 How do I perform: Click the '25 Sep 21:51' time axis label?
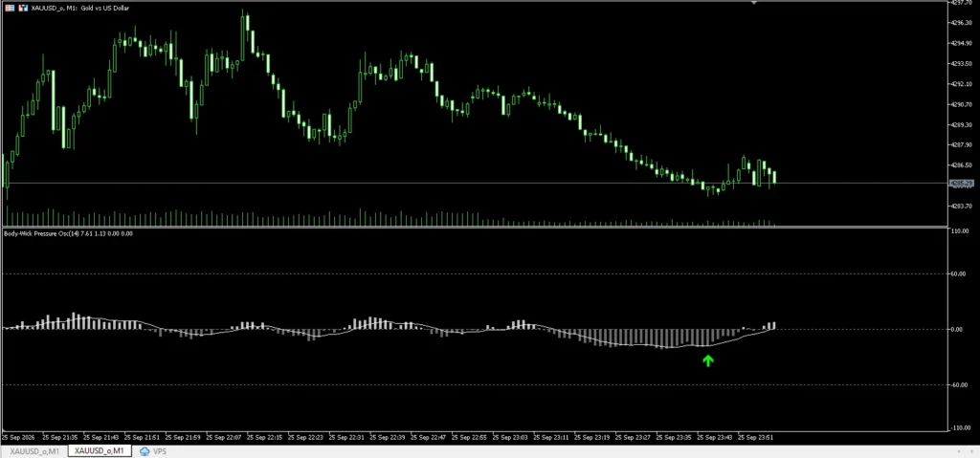(x=142, y=437)
